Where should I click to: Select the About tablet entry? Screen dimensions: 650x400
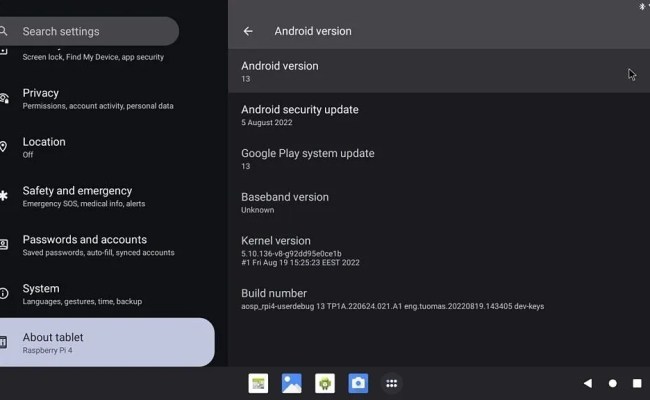pyautogui.click(x=107, y=342)
